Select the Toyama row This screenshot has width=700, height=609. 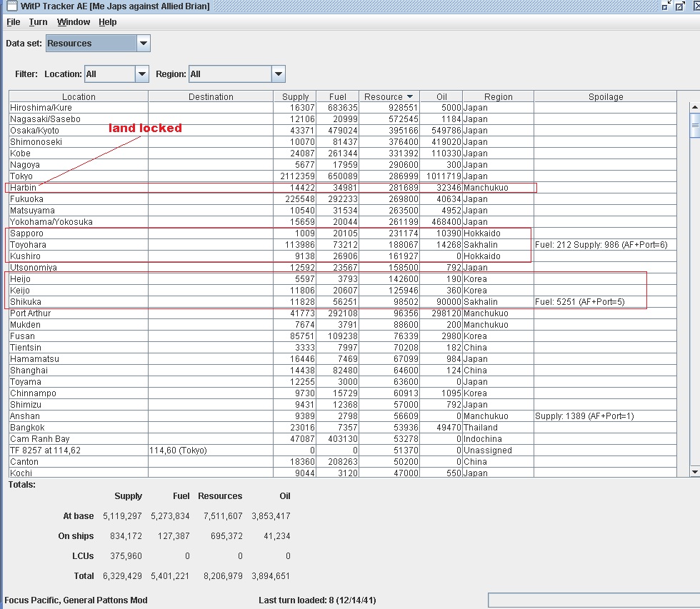[342, 382]
